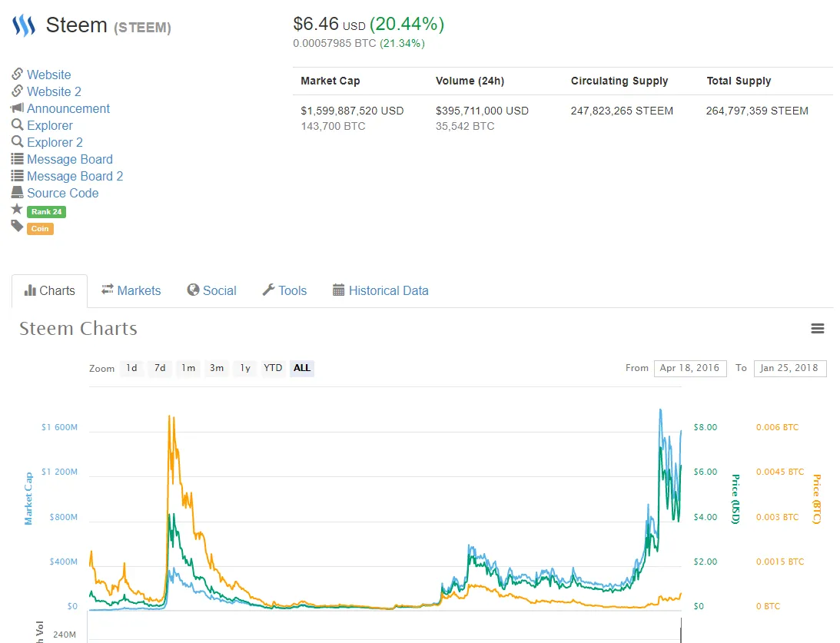
Task: Click the list icon beside Message Board
Action: coord(17,158)
